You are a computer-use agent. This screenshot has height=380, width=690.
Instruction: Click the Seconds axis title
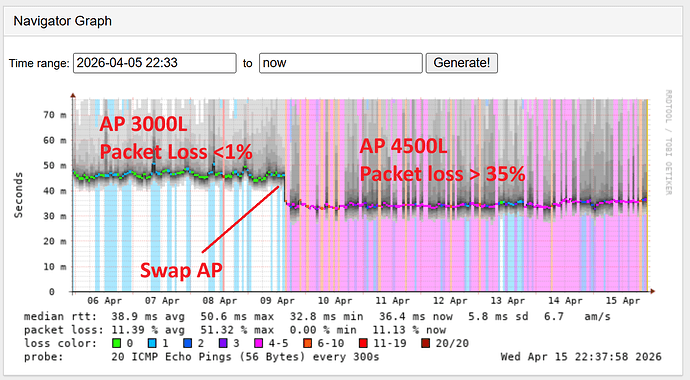tap(18, 195)
